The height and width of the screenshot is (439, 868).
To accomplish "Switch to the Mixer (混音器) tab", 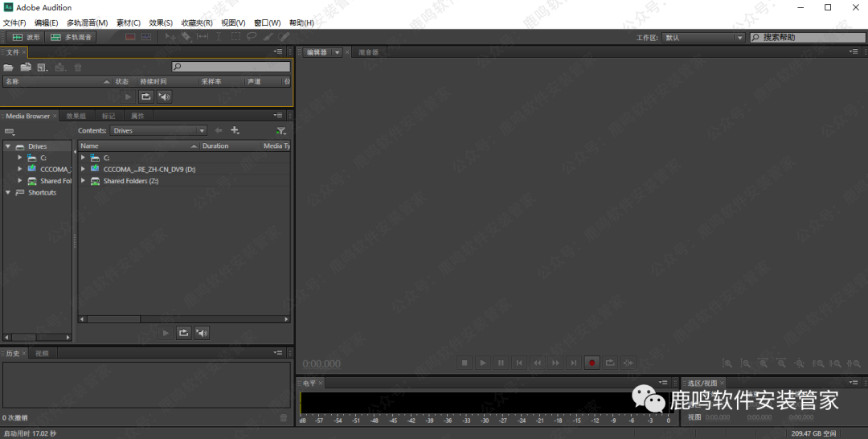I will click(x=368, y=51).
